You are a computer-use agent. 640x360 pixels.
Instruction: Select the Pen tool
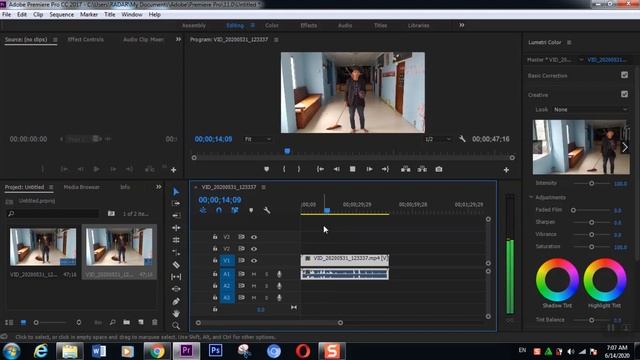tap(176, 302)
